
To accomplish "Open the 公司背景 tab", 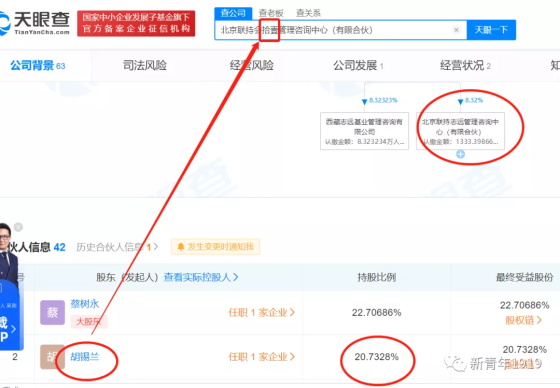I will point(38,66).
